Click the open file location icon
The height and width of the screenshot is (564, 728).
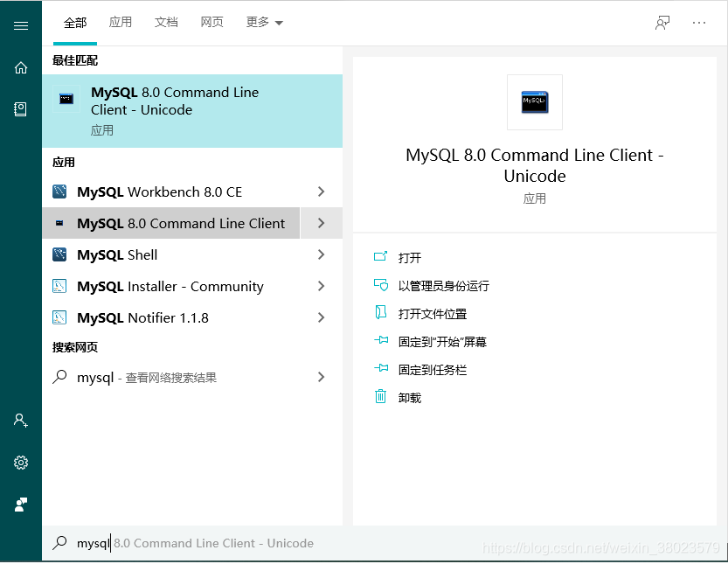[x=381, y=313]
